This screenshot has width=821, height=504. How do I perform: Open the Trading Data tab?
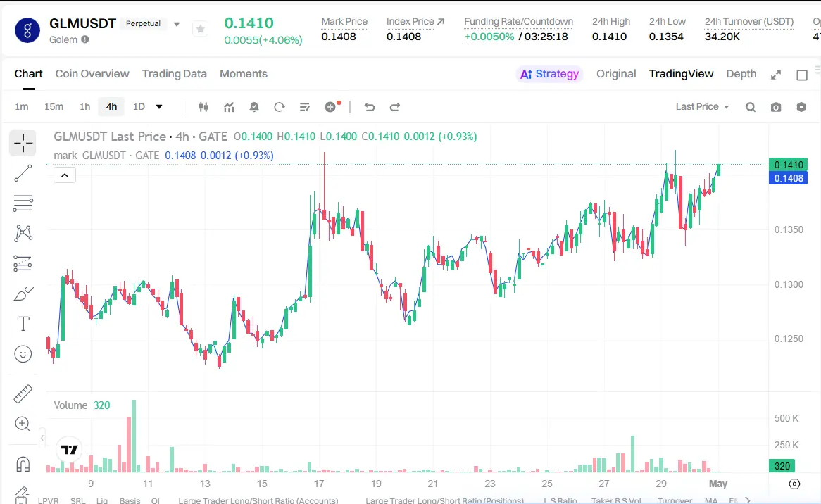[x=175, y=74]
